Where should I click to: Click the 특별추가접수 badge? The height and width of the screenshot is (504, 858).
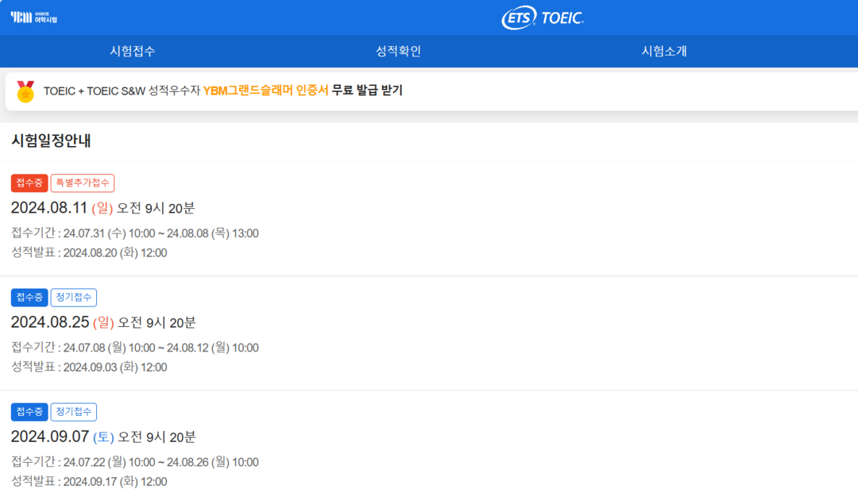coord(83,183)
